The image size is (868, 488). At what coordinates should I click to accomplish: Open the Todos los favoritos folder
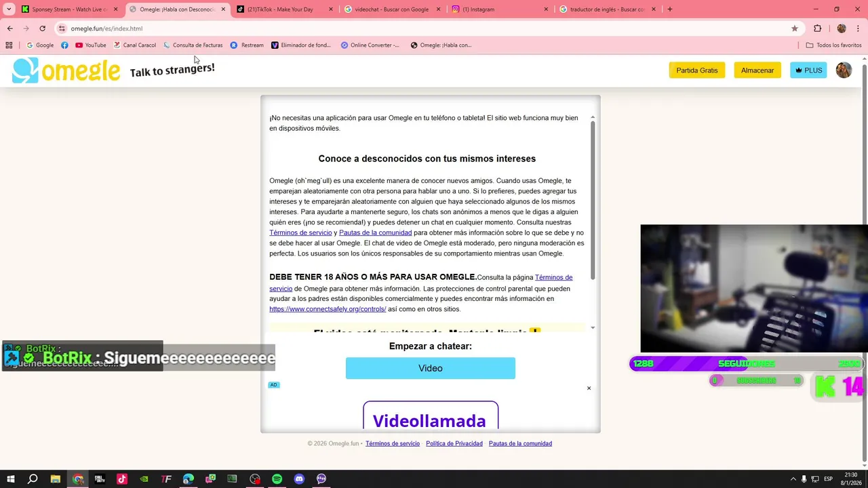point(833,45)
